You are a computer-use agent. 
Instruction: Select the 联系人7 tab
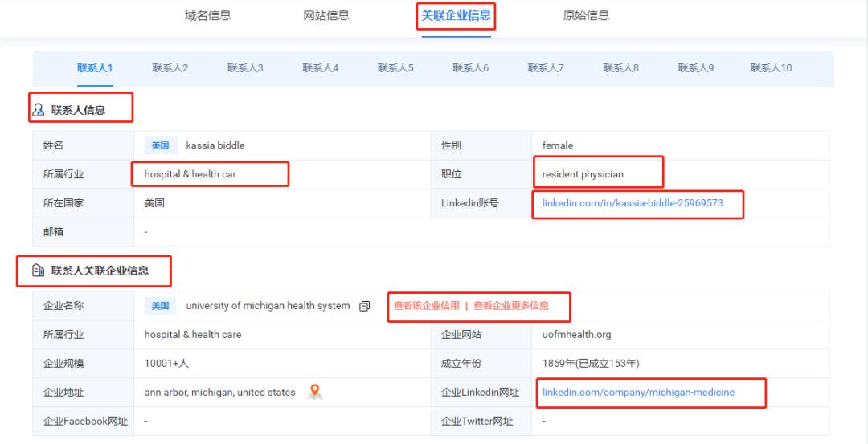pos(546,68)
